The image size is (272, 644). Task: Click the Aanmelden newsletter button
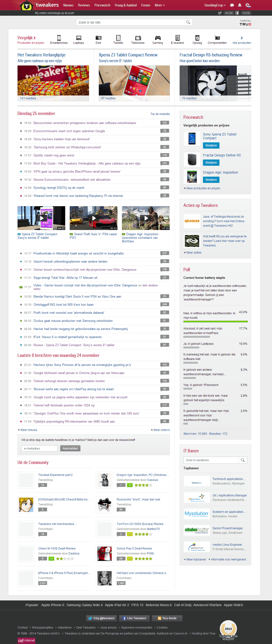pyautogui.click(x=70, y=448)
